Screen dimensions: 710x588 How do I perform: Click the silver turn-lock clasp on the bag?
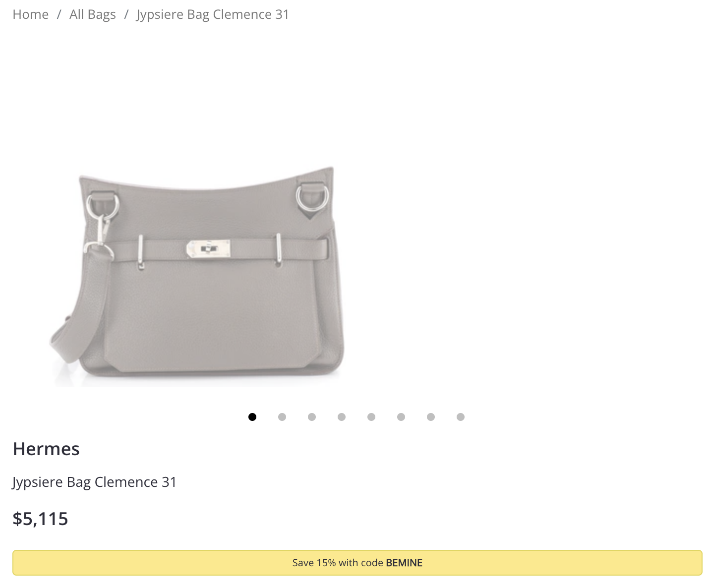[208, 249]
